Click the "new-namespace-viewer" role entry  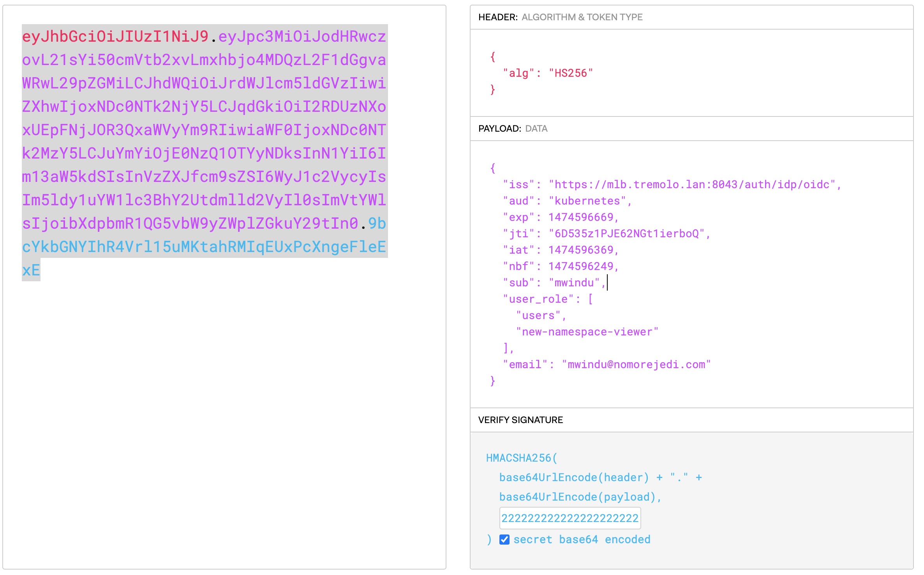(x=587, y=332)
